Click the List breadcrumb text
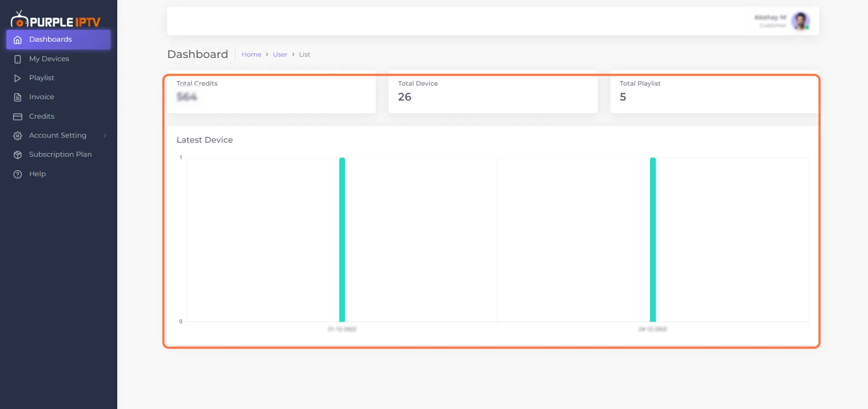868x409 pixels. pyautogui.click(x=304, y=54)
